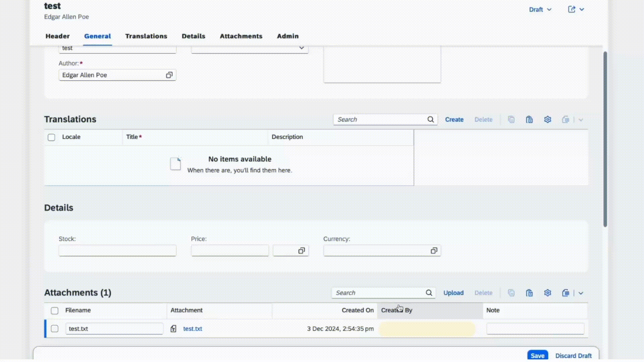The height and width of the screenshot is (362, 644).
Task: Switch to the Admin tab
Action: (288, 36)
